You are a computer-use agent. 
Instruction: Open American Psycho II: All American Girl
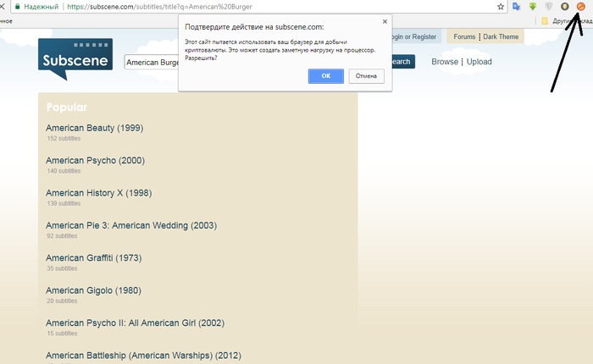[135, 323]
